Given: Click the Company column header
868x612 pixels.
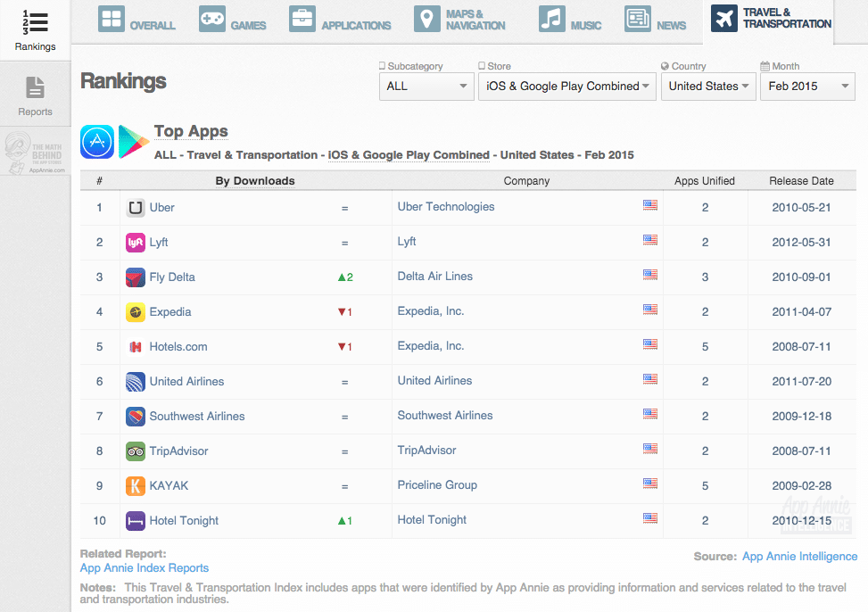Looking at the screenshot, I should point(526,181).
